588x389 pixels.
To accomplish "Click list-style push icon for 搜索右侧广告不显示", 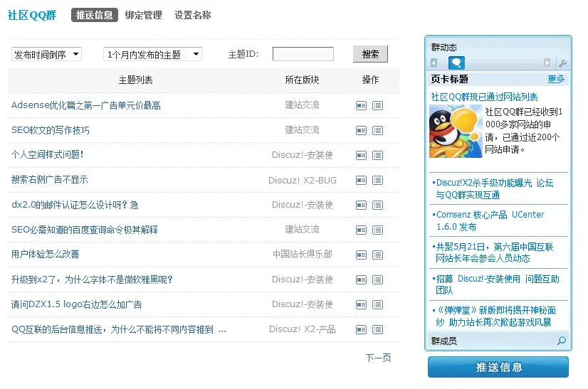I will (377, 180).
